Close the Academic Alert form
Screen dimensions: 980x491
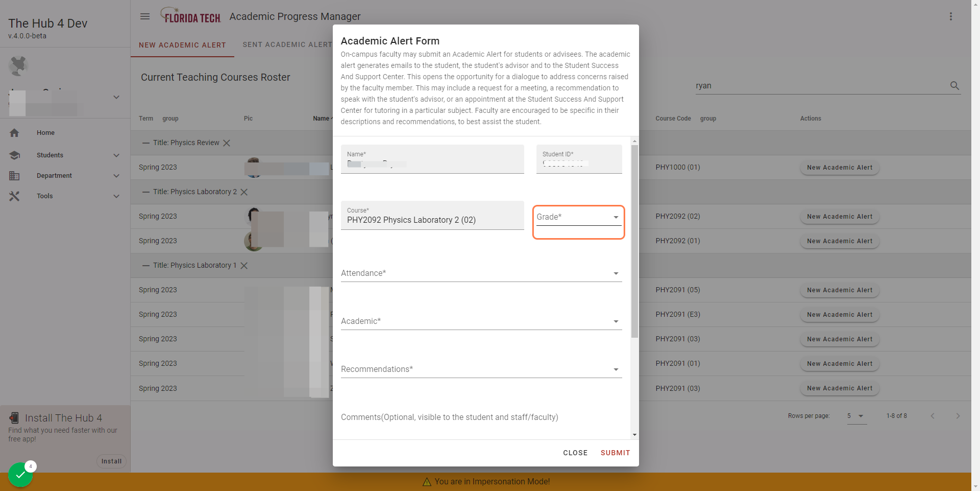(x=575, y=453)
